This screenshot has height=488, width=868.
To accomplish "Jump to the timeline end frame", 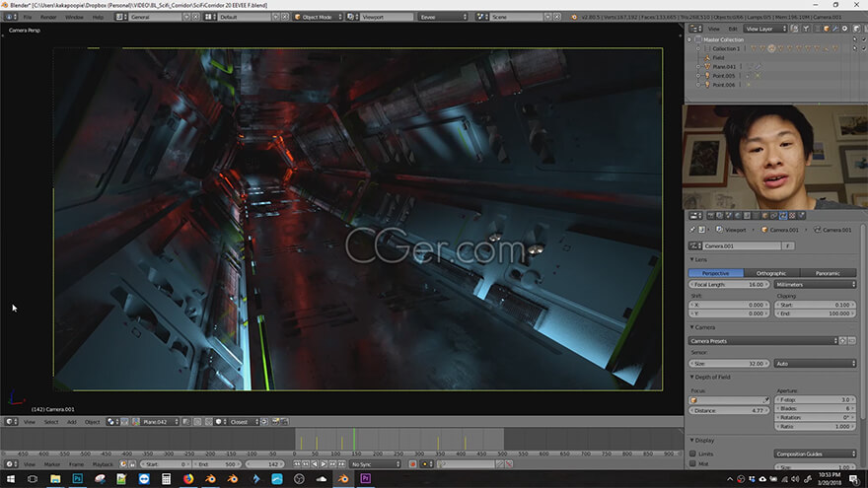I will click(x=341, y=464).
